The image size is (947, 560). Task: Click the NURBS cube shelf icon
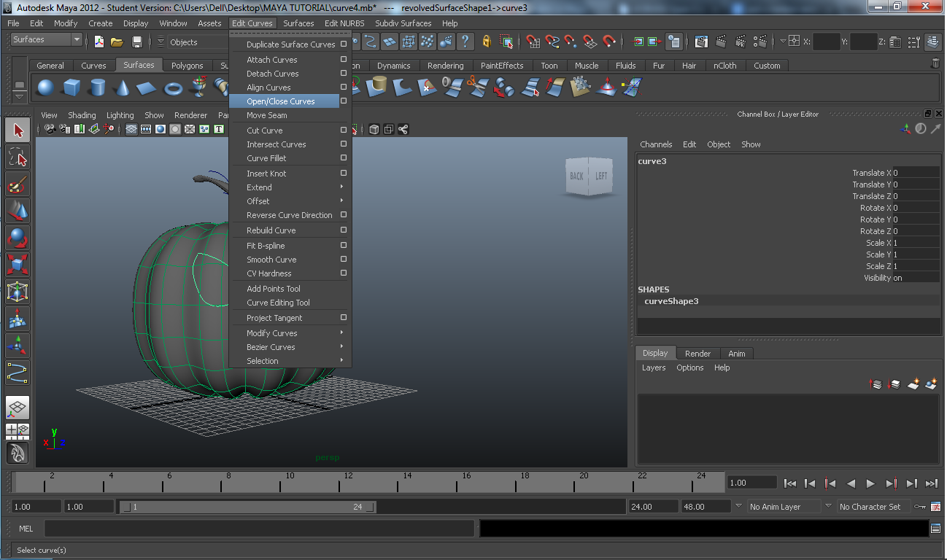coord(71,88)
